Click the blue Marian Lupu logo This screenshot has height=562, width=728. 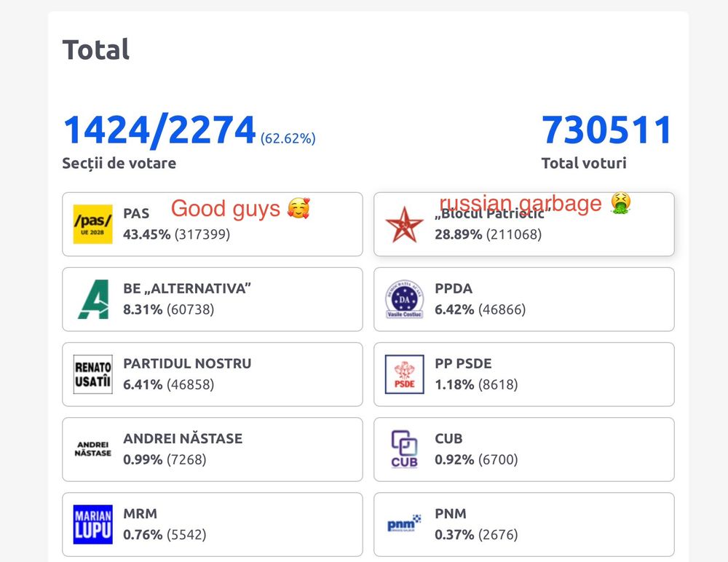(92, 524)
